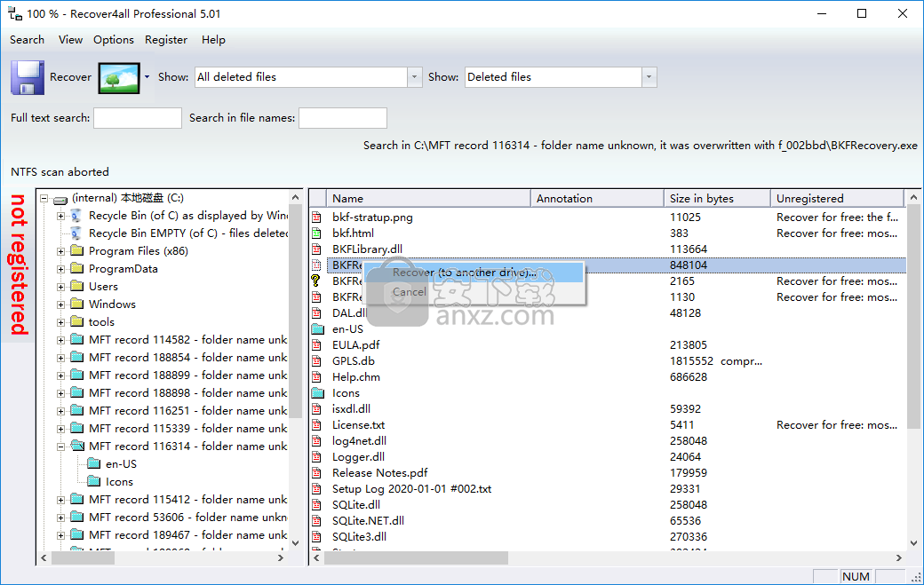Expand the ProgramData folder node

60,269
